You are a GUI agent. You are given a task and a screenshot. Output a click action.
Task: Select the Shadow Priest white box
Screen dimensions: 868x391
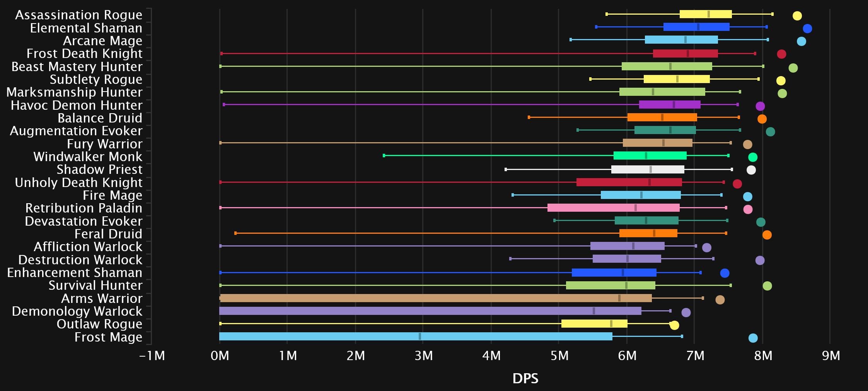tap(648, 170)
